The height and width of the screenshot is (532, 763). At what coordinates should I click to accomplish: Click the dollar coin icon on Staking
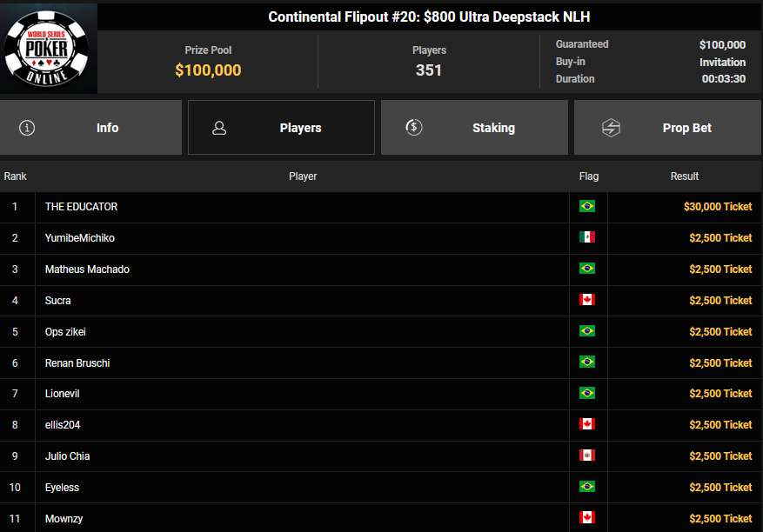(x=414, y=128)
